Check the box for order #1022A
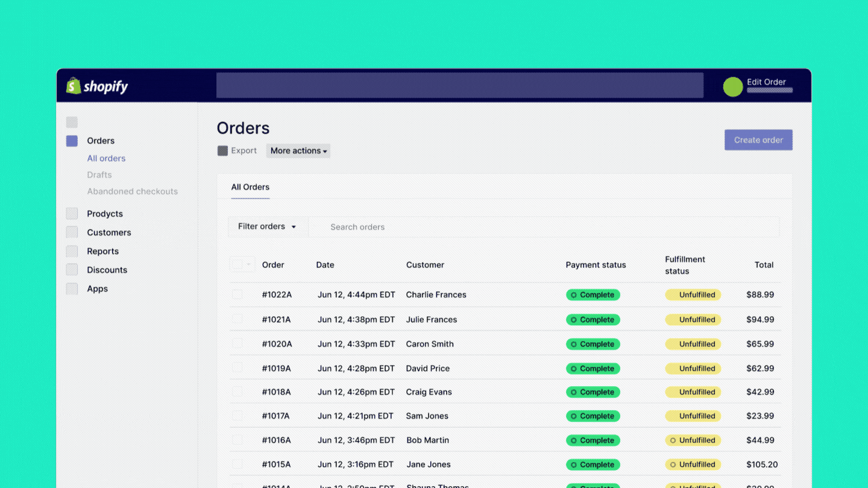868x488 pixels. (237, 295)
